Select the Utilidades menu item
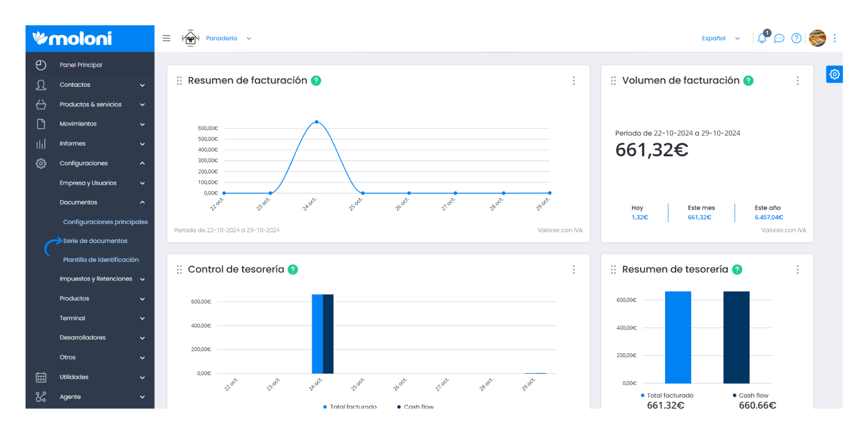The width and height of the screenshot is (868, 434). click(x=74, y=377)
